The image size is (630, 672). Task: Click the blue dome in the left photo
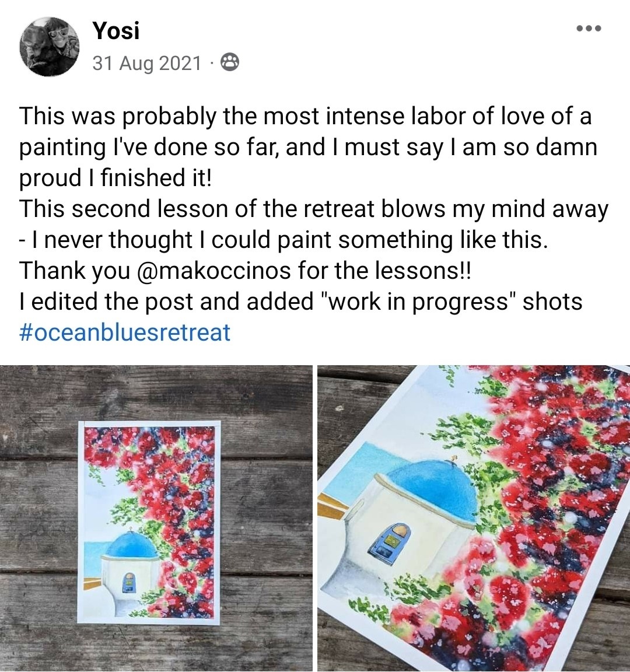point(131,545)
